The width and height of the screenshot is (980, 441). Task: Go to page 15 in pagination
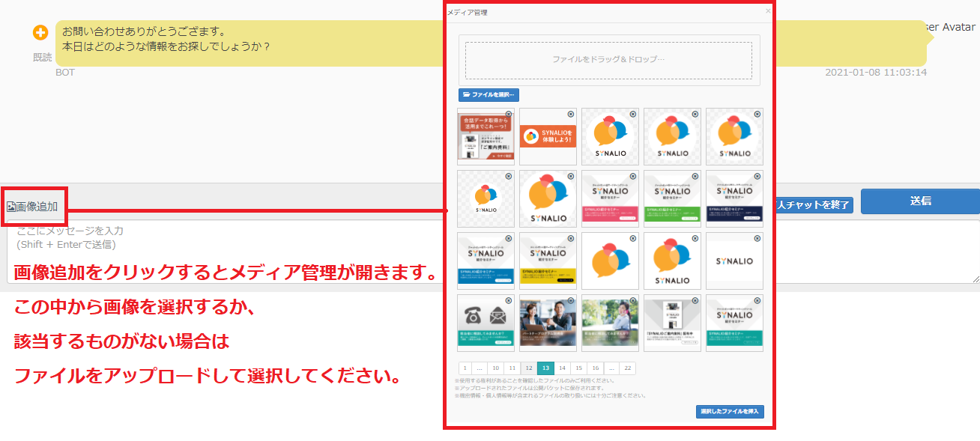click(x=578, y=368)
